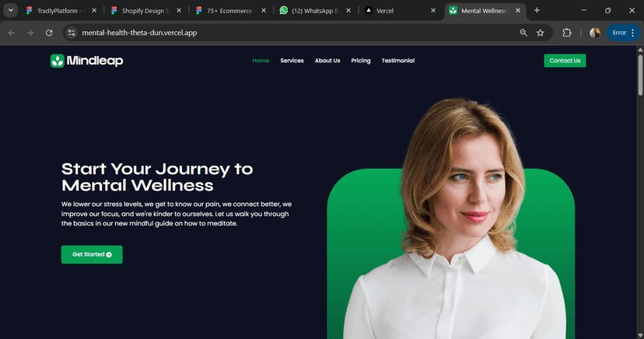Open the About Us nav link
The height and width of the screenshot is (339, 644).
coord(327,61)
